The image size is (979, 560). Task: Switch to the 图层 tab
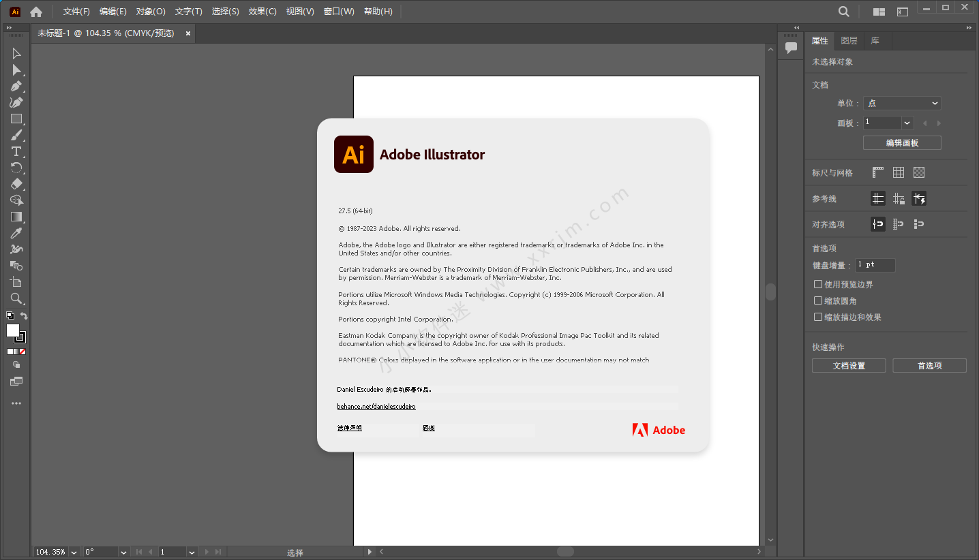click(x=849, y=41)
